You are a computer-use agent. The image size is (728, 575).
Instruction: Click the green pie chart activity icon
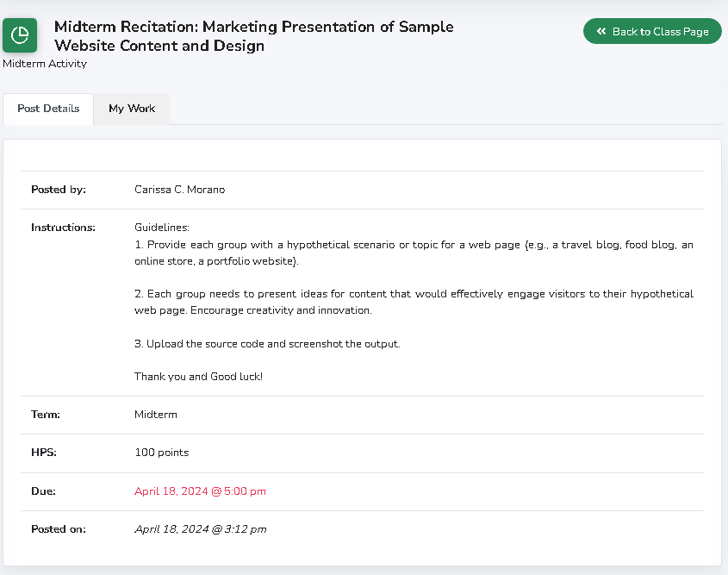[20, 35]
